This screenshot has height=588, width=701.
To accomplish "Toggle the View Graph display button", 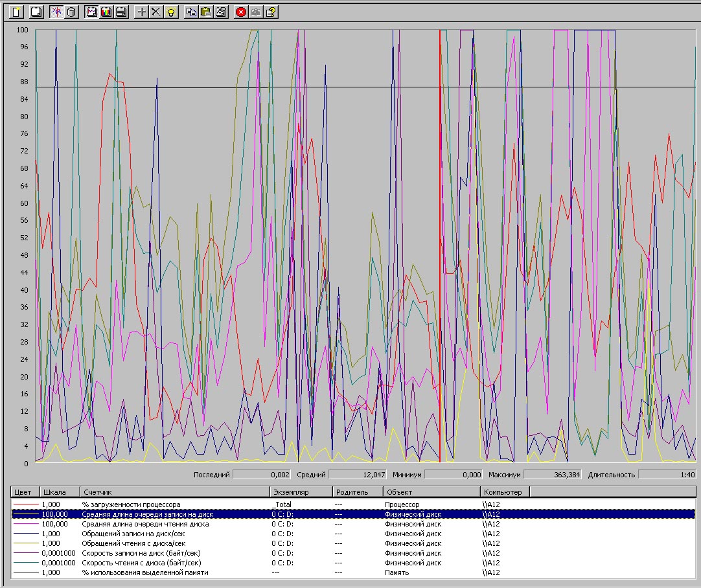I will coord(91,12).
